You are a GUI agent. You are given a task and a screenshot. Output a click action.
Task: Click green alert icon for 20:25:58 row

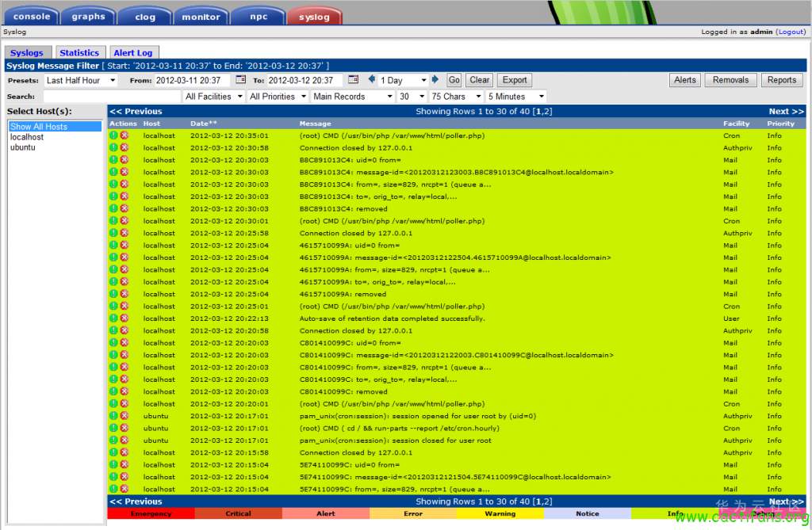113,233
